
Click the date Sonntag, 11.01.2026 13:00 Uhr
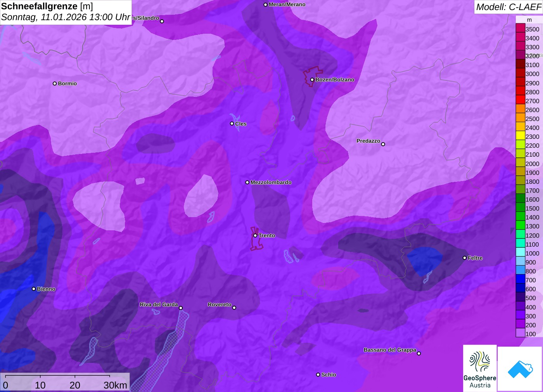coord(66,17)
